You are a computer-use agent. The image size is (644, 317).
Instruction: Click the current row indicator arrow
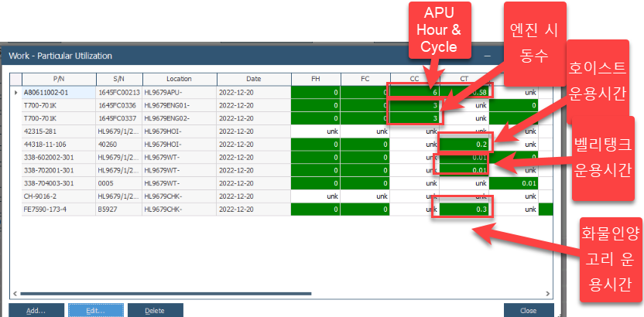[x=16, y=92]
